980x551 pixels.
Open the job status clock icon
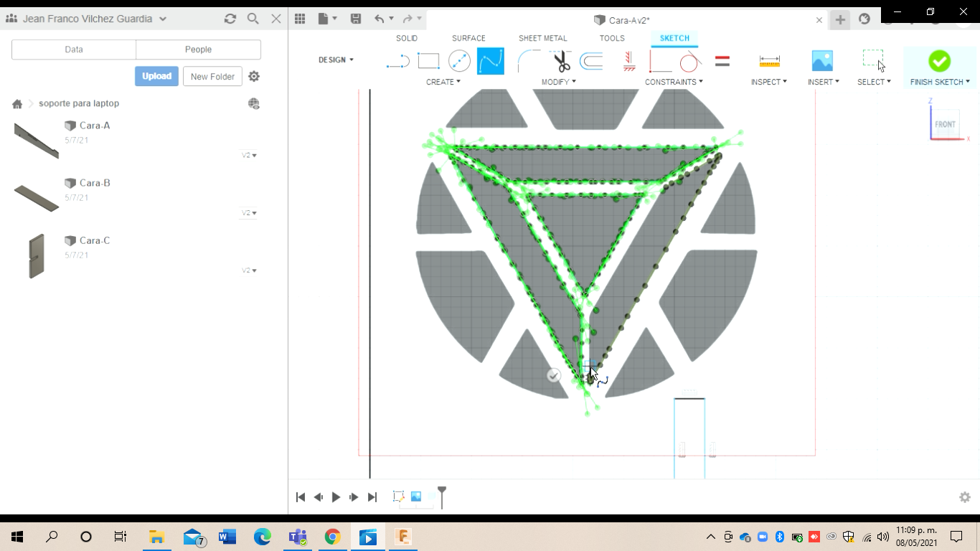coord(864,19)
